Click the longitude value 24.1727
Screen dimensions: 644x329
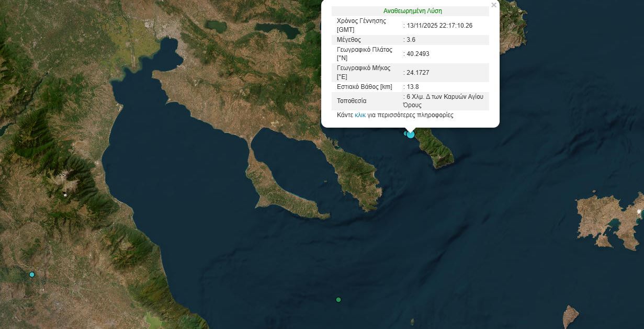[417, 73]
